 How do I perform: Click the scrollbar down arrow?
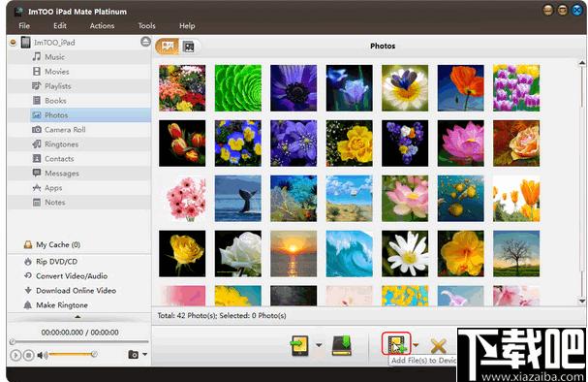point(582,301)
